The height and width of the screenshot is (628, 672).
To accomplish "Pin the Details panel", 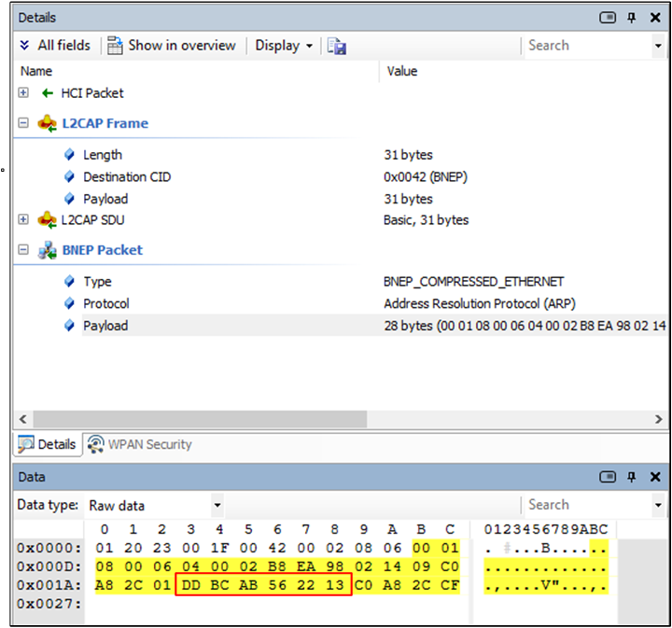I will pos(631,18).
